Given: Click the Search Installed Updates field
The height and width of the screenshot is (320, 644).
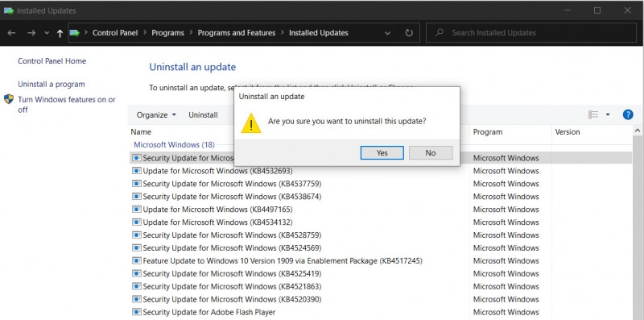Looking at the screenshot, I should pos(531,33).
